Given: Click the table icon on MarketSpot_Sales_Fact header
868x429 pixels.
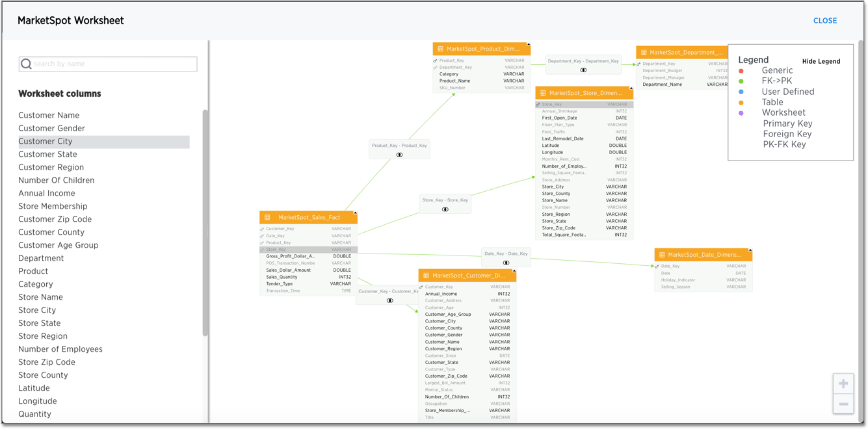Looking at the screenshot, I should (266, 217).
